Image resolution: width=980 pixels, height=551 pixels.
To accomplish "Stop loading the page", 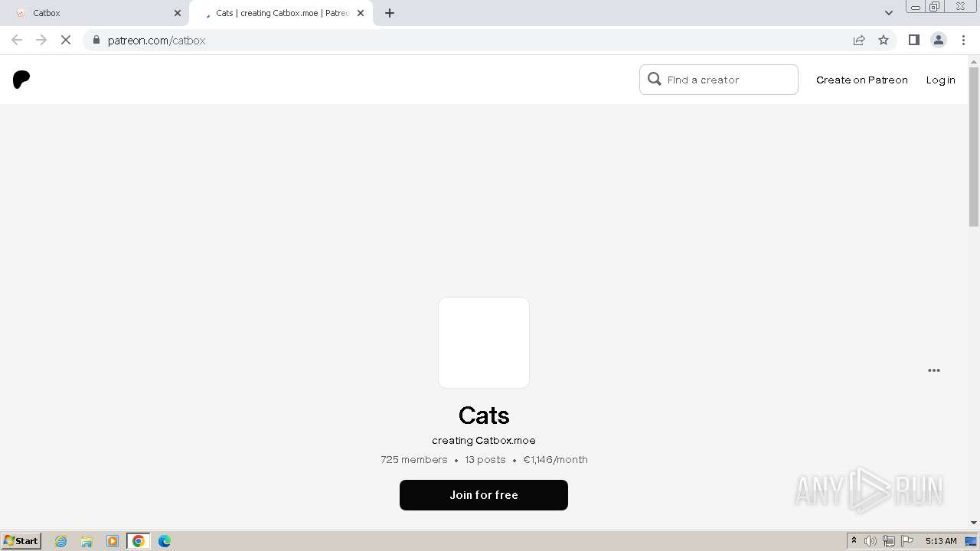I will click(x=66, y=41).
